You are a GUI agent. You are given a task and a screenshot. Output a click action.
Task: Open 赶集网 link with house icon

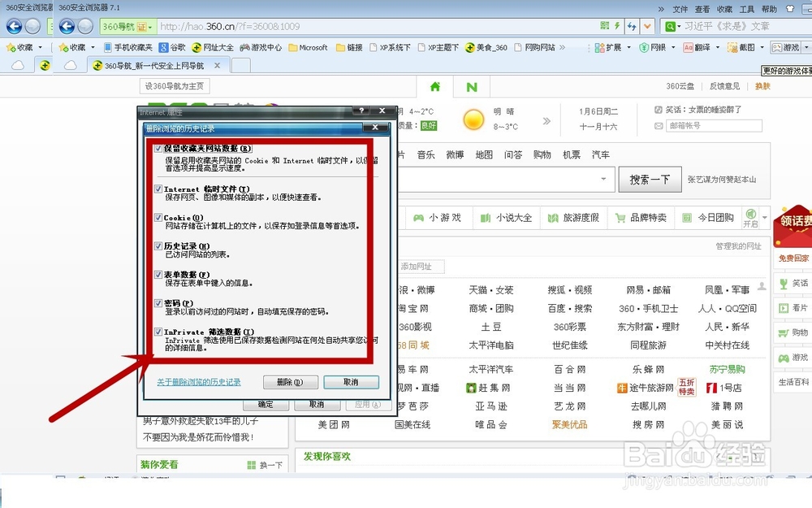(x=488, y=388)
